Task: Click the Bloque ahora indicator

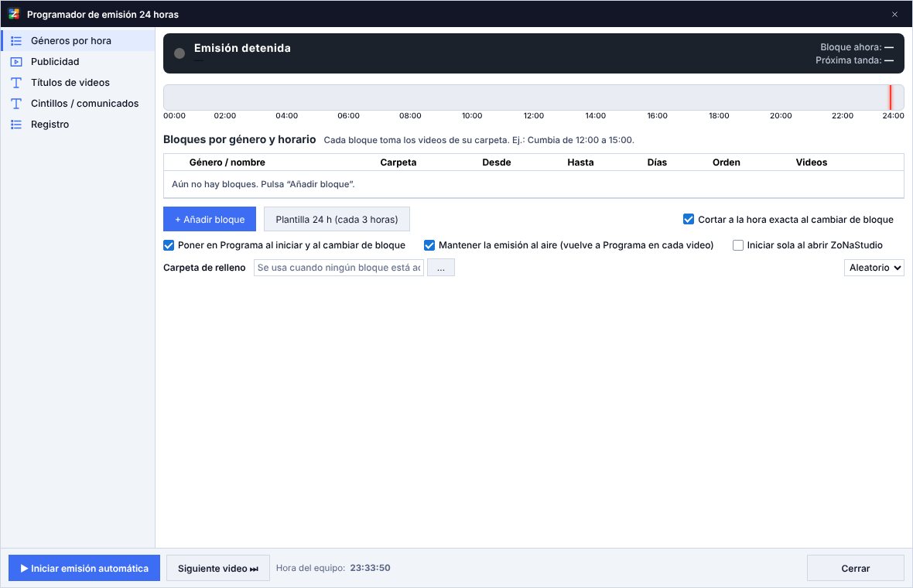Action: pyautogui.click(x=857, y=47)
